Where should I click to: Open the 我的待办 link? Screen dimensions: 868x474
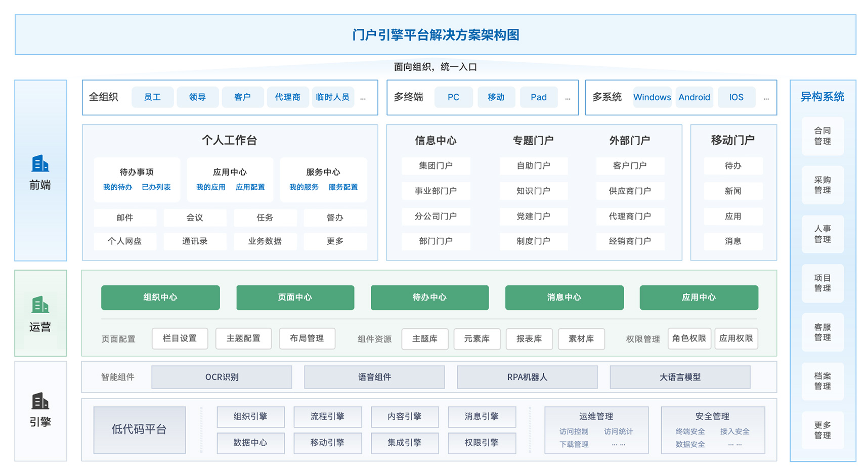point(117,187)
